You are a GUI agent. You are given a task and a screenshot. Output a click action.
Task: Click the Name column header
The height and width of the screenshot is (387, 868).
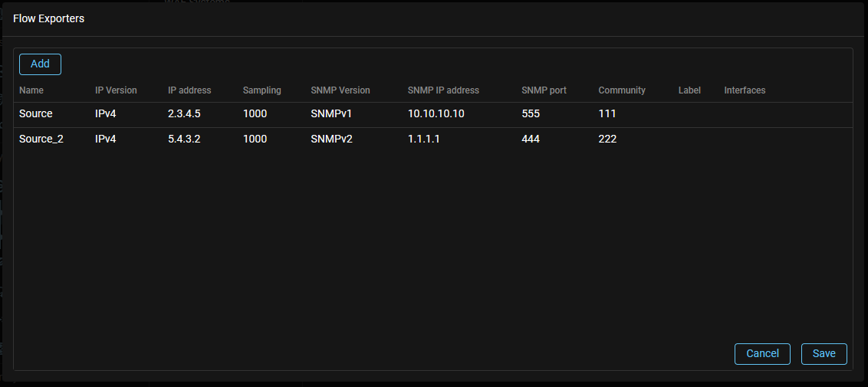[x=31, y=90]
